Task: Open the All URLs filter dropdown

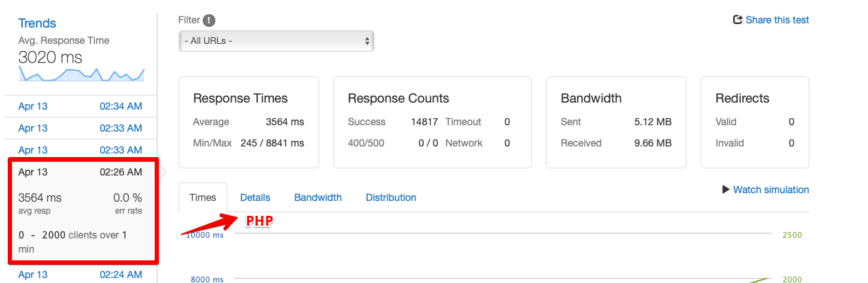Action: coord(276,41)
